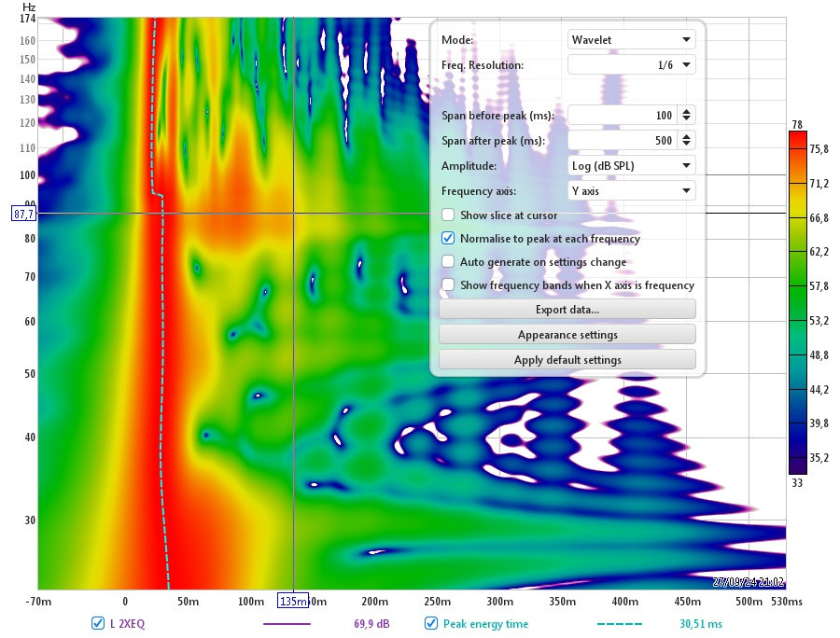
Task: Enable Show slice at cursor checkbox
Action: [448, 215]
